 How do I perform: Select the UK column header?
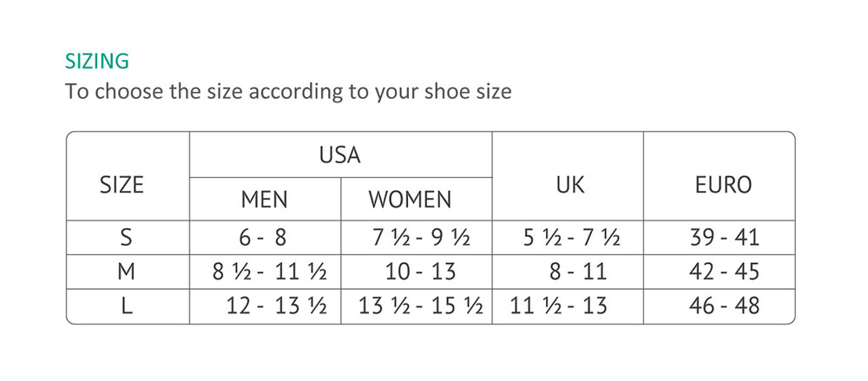tap(569, 185)
